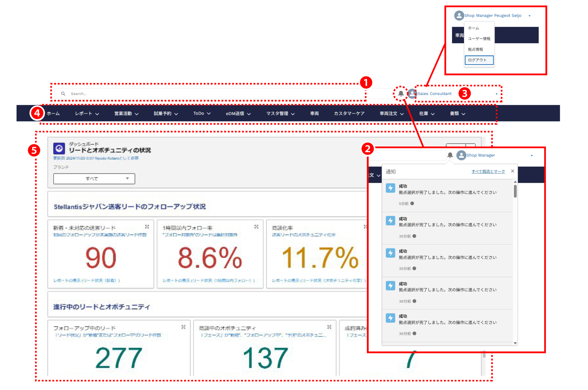Click the notification list scrollbar thumb

pos(515,191)
